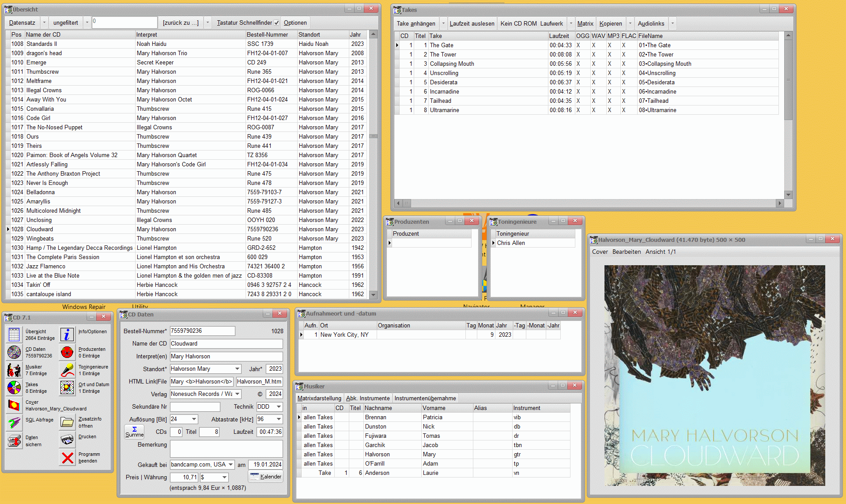Open the Ort und Datum icon

point(67,387)
